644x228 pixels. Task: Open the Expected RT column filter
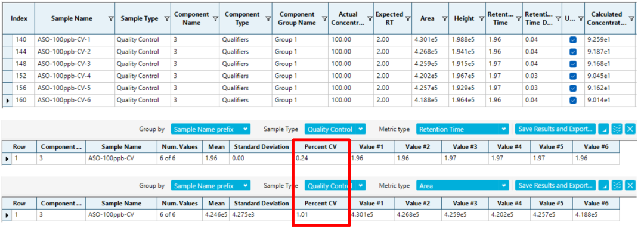point(407,18)
